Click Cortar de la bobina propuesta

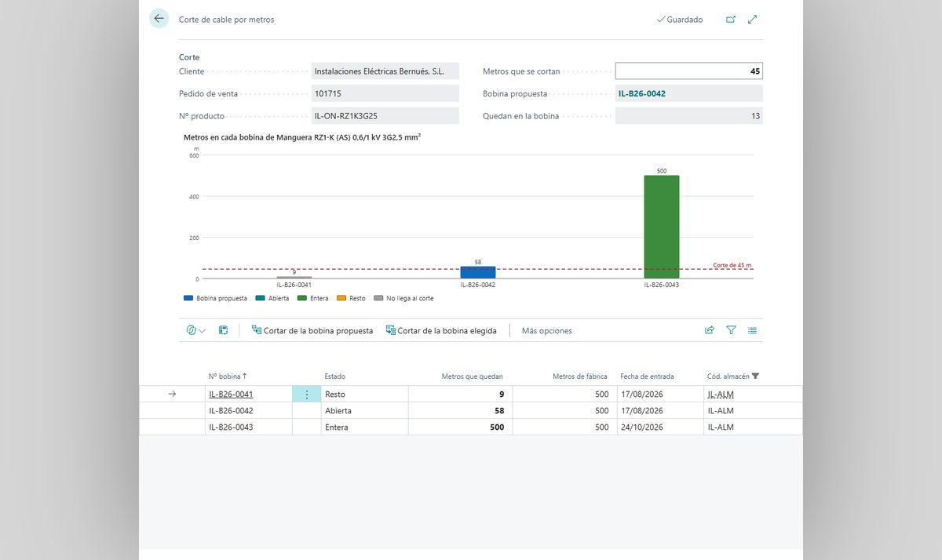312,331
